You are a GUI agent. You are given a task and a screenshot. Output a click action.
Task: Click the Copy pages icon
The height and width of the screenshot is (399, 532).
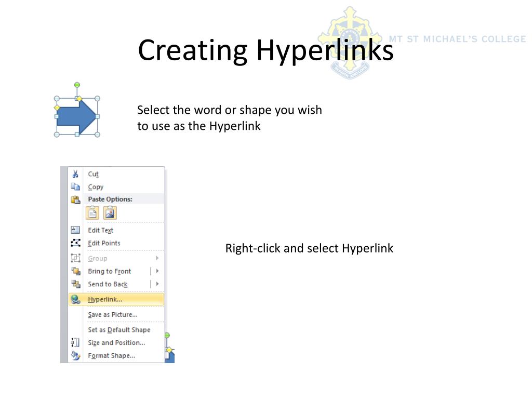pyautogui.click(x=75, y=187)
